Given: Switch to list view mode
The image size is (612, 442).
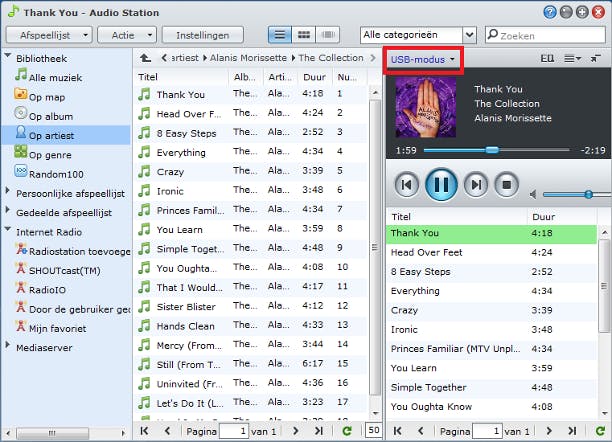Looking at the screenshot, I should (279, 35).
